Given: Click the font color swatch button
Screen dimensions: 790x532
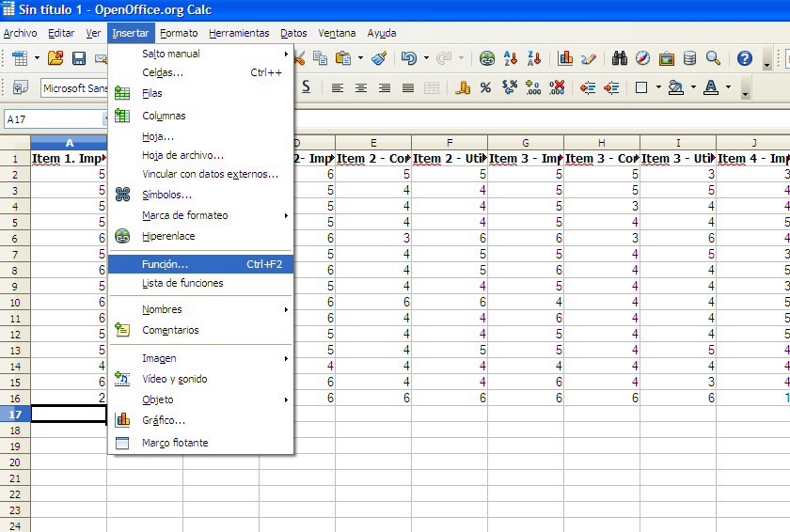Looking at the screenshot, I should 710,87.
